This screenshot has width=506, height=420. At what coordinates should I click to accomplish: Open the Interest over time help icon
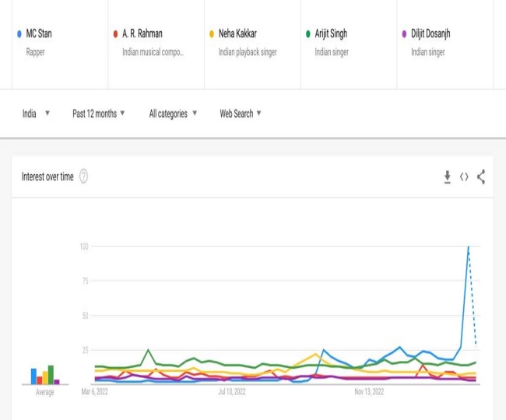83,177
